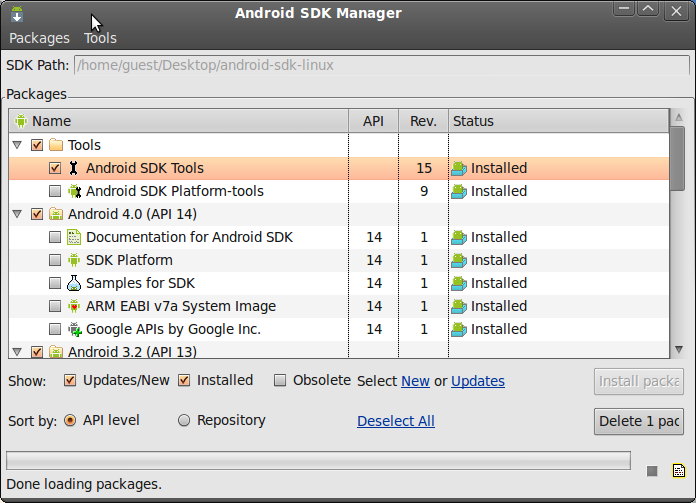Click the SDK Platform android icon
Screen dimensions: 696x503
pos(74,260)
